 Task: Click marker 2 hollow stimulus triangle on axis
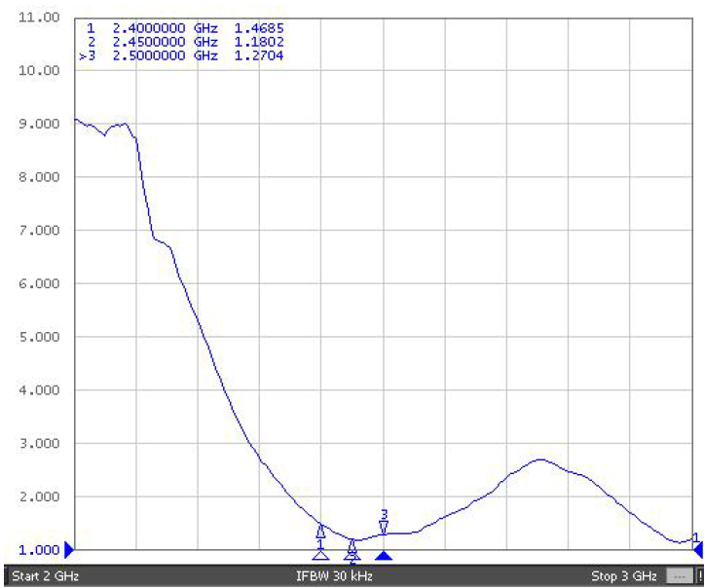(352, 558)
